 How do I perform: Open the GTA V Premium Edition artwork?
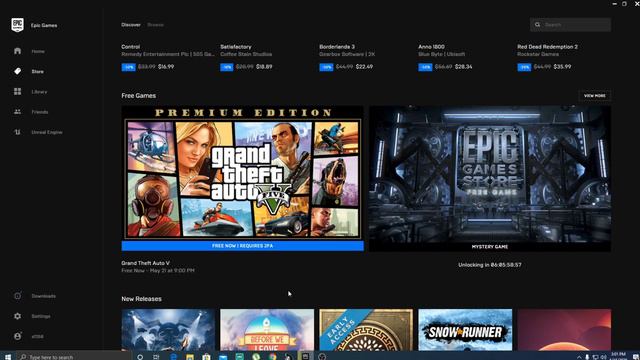(x=242, y=173)
